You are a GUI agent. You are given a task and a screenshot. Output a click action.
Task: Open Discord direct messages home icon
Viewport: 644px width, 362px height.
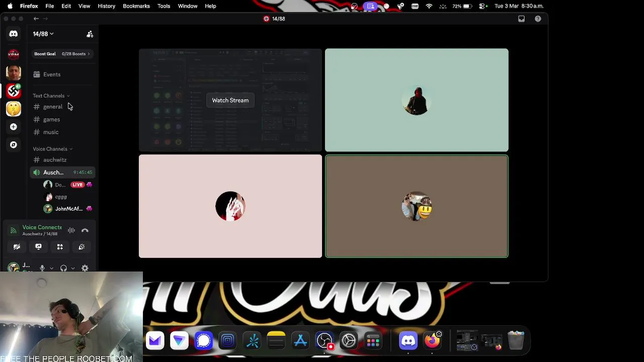click(x=14, y=34)
